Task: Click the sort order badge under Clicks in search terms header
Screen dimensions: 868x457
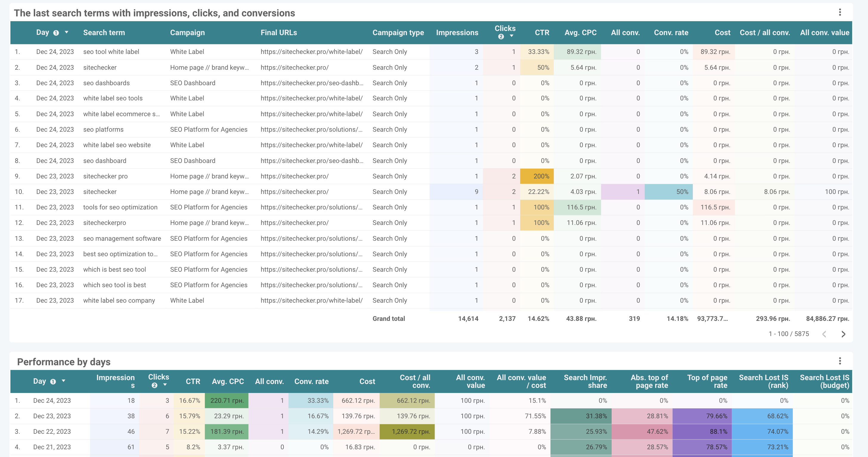Action: point(501,36)
